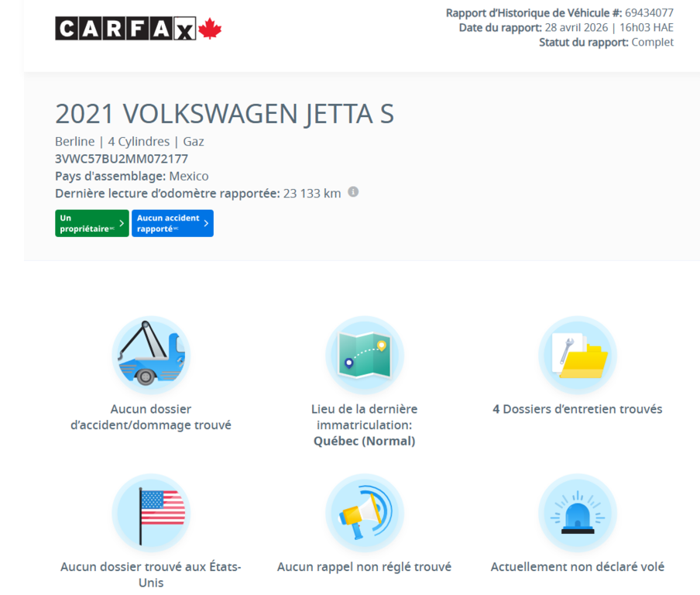The width and height of the screenshot is (700, 595).
Task: Click the service records folder icon
Action: pos(578,355)
